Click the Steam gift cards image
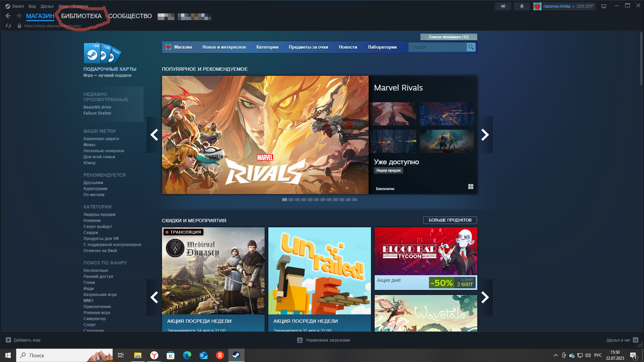 point(103,53)
